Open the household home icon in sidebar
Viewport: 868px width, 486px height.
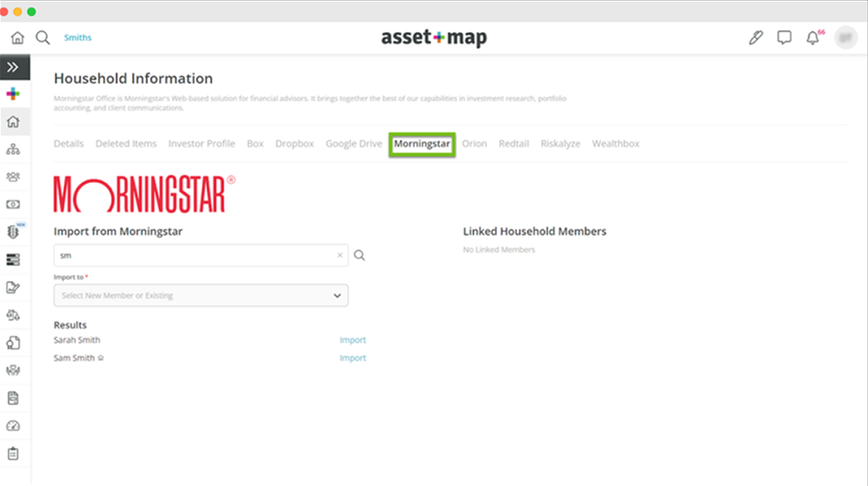[13, 122]
